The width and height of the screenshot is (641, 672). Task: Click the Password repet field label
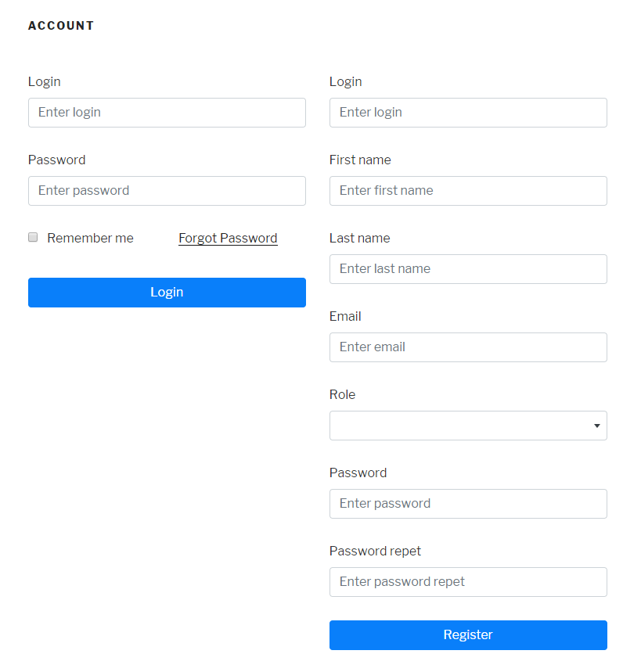[375, 551]
